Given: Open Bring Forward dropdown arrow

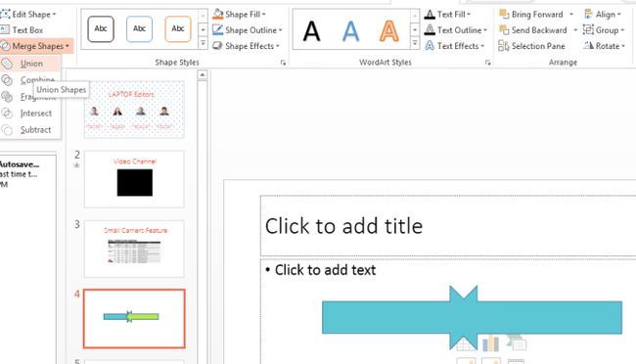Looking at the screenshot, I should (x=571, y=15).
